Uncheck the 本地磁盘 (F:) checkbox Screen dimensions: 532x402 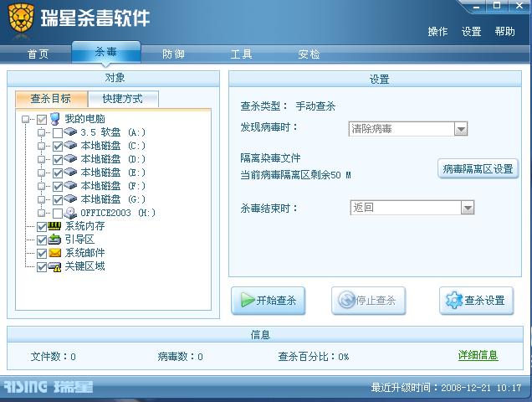58,187
